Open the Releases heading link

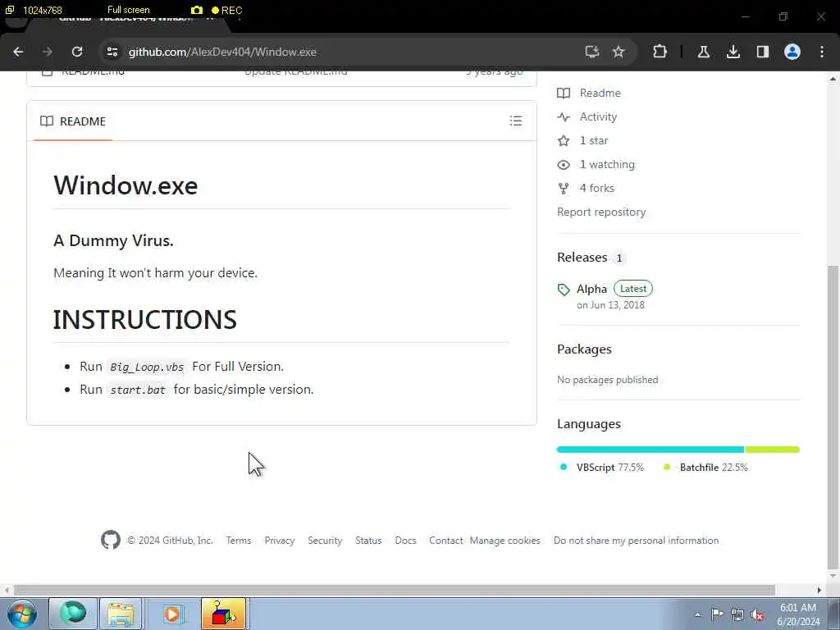(x=582, y=257)
